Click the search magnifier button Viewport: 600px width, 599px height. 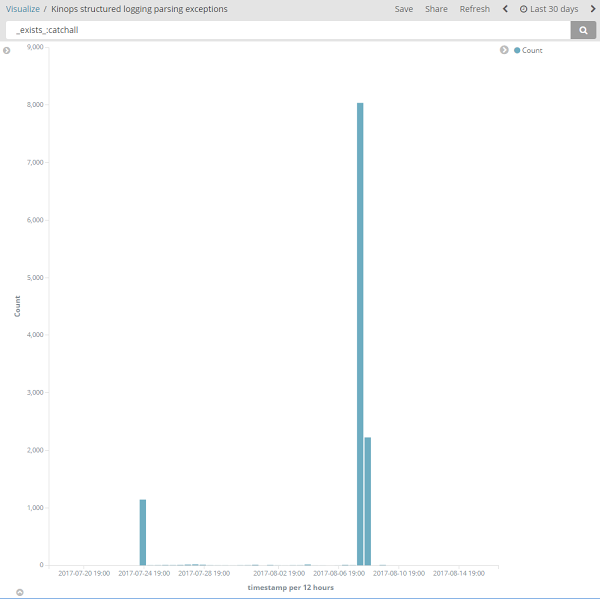tap(583, 30)
